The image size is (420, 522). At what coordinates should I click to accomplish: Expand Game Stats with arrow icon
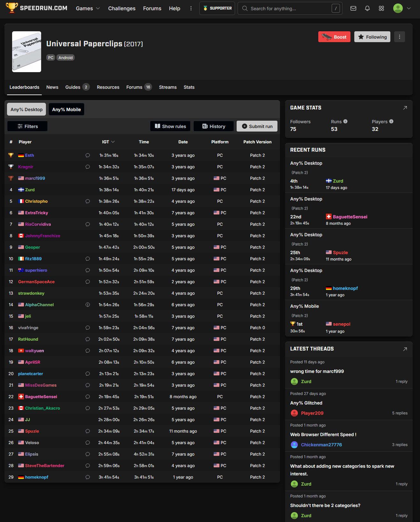405,108
